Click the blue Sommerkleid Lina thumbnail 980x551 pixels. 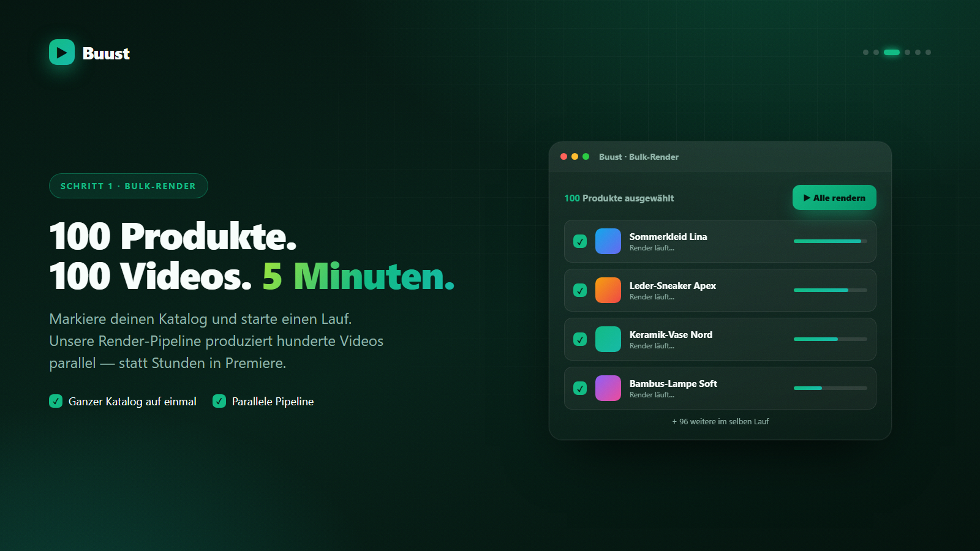[608, 241]
